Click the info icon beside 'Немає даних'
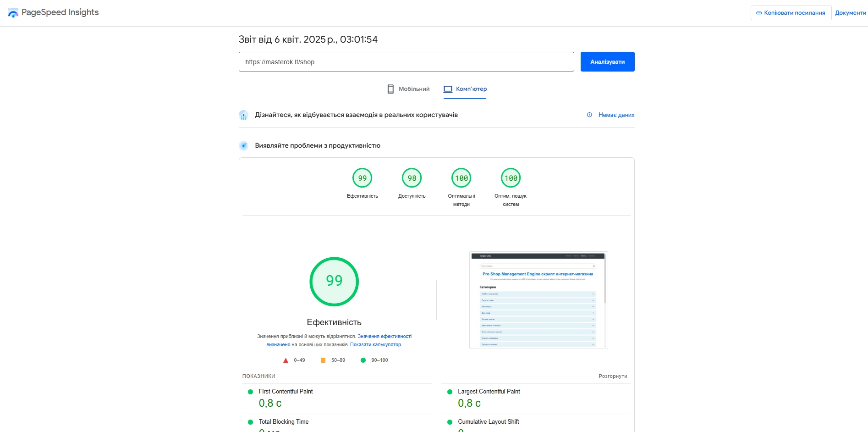Viewport: 868px width, 432px height. 589,115
